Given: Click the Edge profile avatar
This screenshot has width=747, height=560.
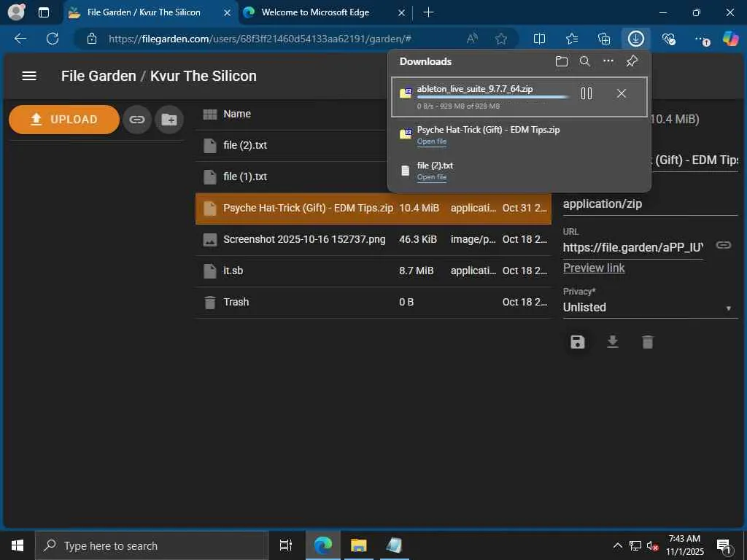Looking at the screenshot, I should (16, 12).
